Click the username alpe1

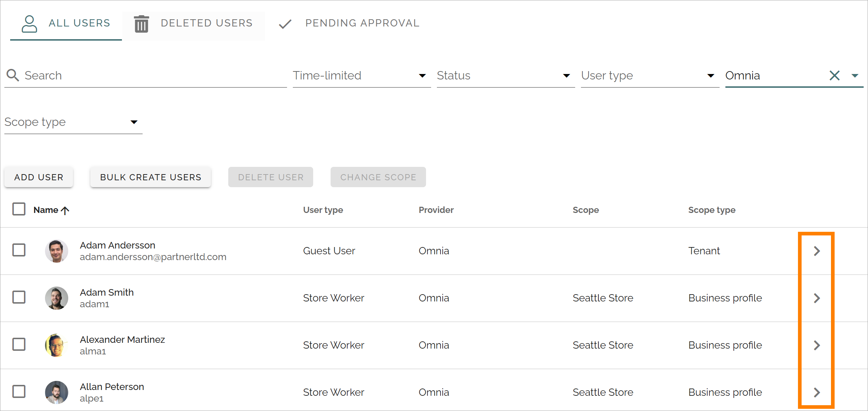tap(91, 398)
